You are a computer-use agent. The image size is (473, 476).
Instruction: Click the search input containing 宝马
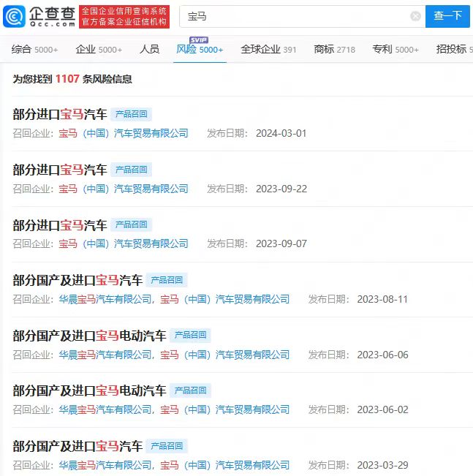point(292,16)
